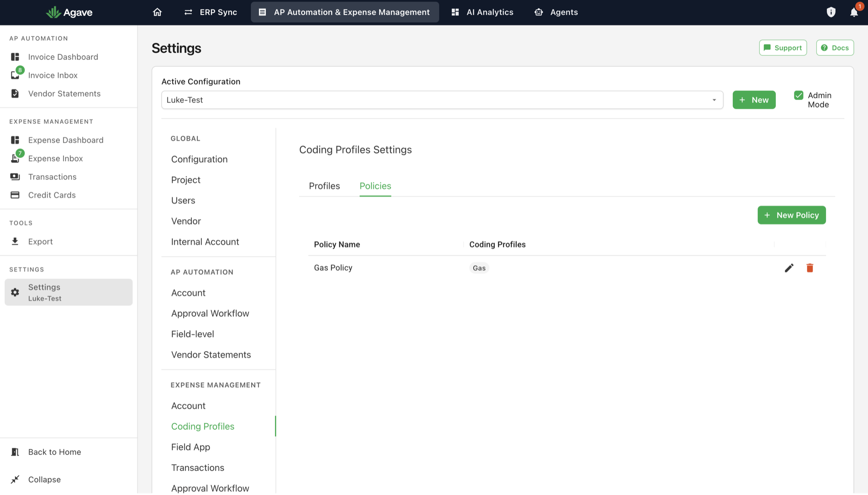Click the shield icon in top bar
This screenshot has height=495, width=868.
(x=831, y=12)
